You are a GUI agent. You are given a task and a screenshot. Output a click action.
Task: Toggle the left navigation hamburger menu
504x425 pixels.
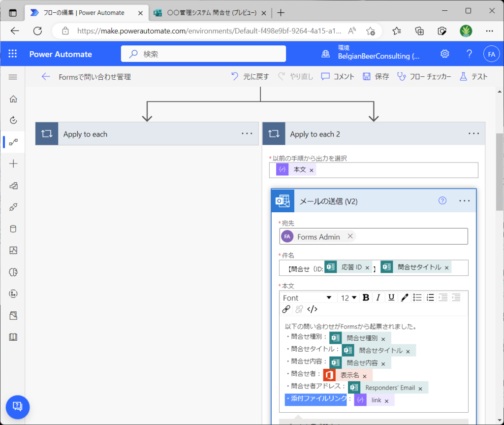pos(13,77)
